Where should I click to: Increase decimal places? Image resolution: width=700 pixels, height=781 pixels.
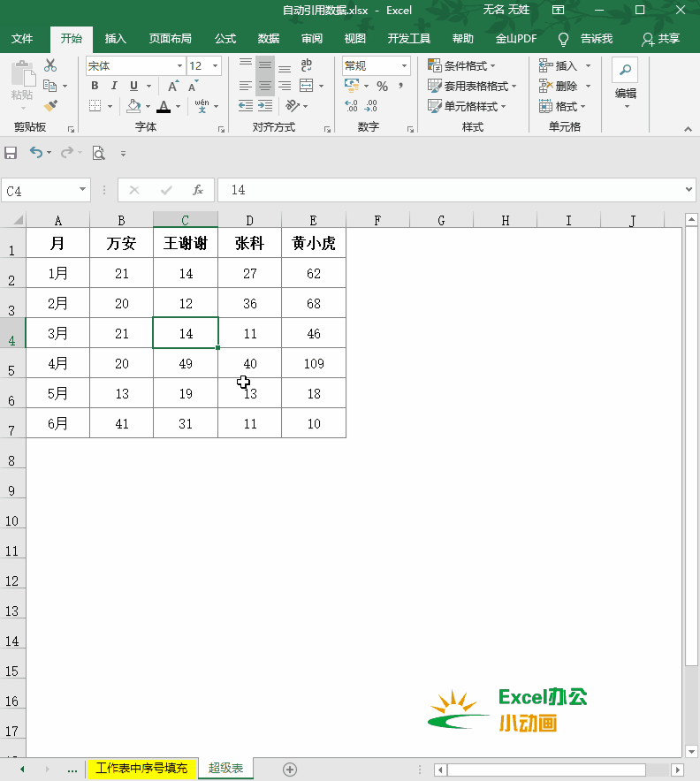tap(351, 106)
